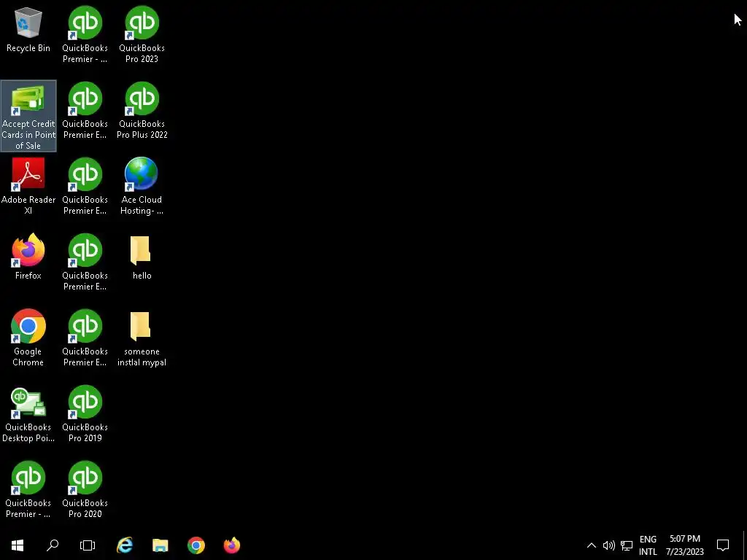Open File Explorer from taskbar
This screenshot has height=560, width=747.
160,545
